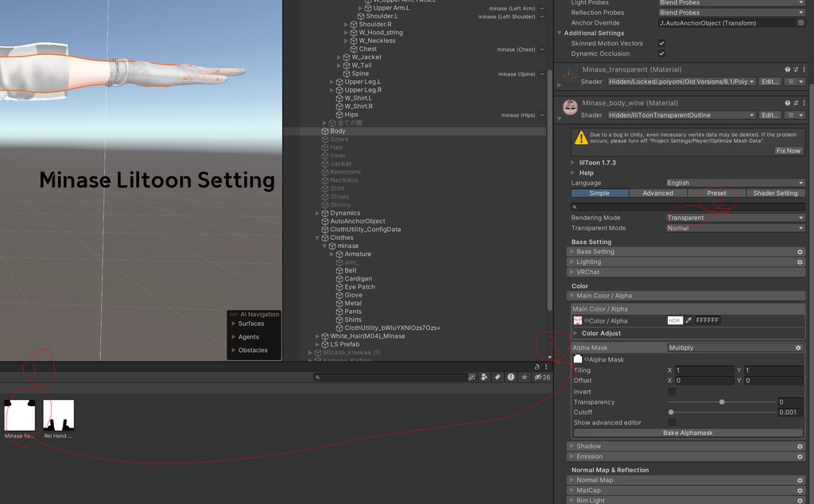Viewport: 814px width, 504px height.
Task: Open the Shader Setting tab
Action: pos(776,192)
